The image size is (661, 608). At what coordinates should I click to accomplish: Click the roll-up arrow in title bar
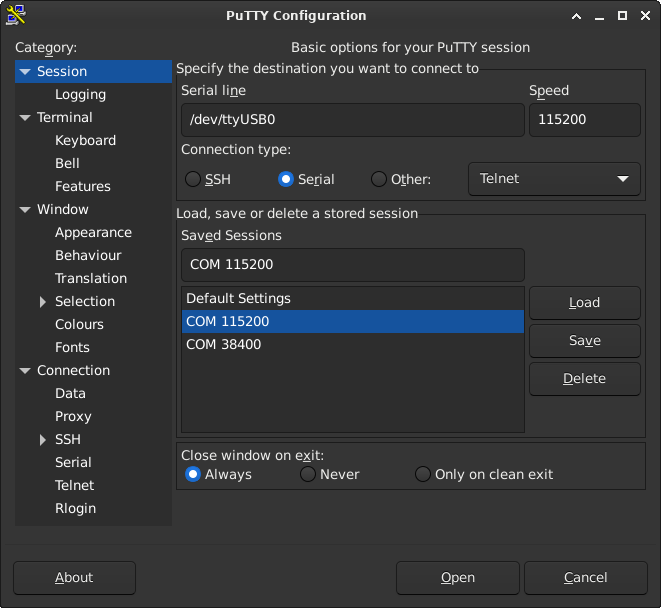[576, 16]
